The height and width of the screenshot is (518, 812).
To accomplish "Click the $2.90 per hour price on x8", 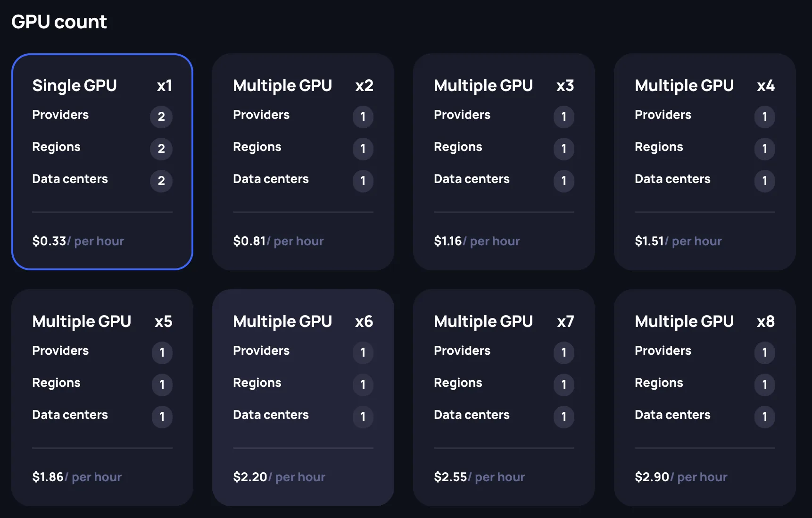I will pyautogui.click(x=681, y=477).
